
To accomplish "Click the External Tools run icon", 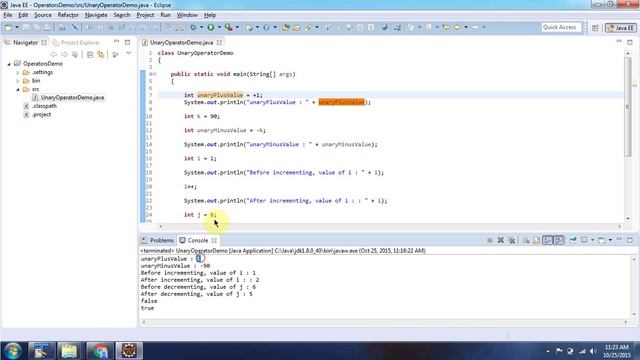I will [x=229, y=27].
